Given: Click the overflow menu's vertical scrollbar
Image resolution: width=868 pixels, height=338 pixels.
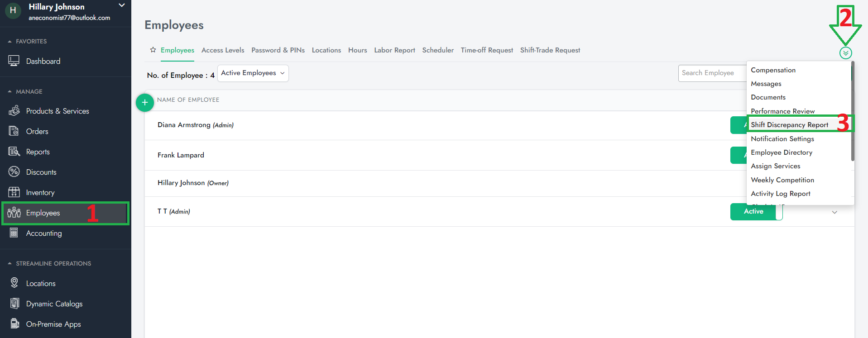Looking at the screenshot, I should click(x=852, y=113).
